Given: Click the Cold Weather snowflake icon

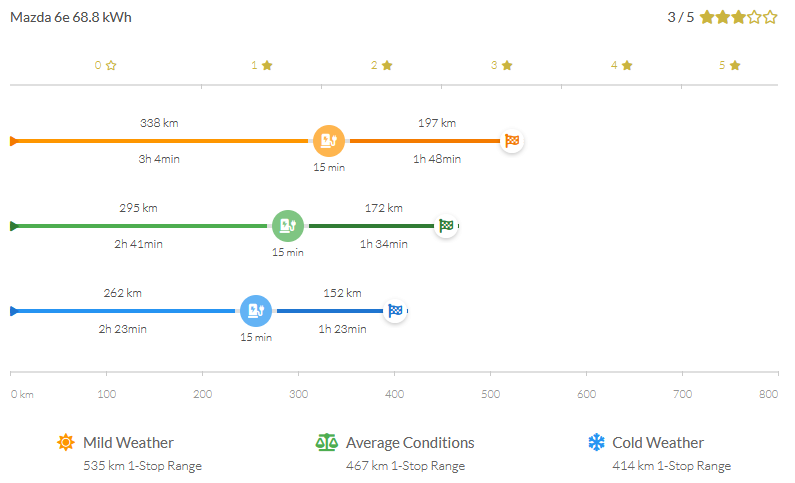Looking at the screenshot, I should pos(597,442).
